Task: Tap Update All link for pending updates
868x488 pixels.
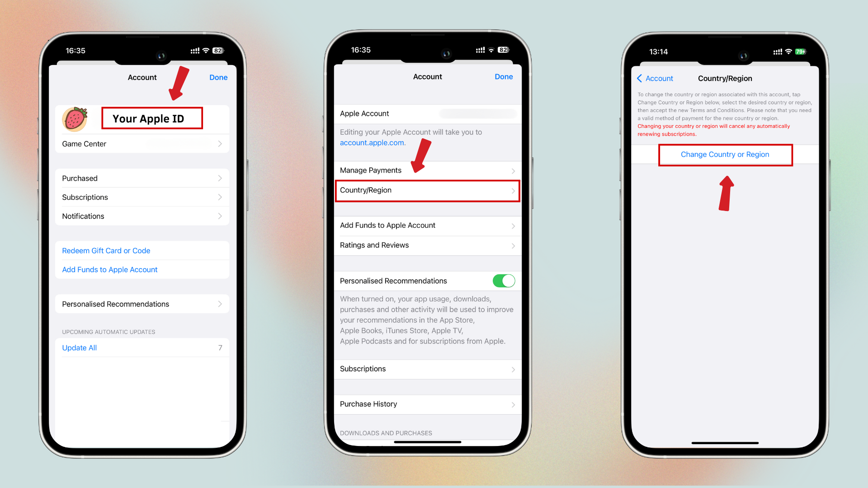Action: coord(78,347)
